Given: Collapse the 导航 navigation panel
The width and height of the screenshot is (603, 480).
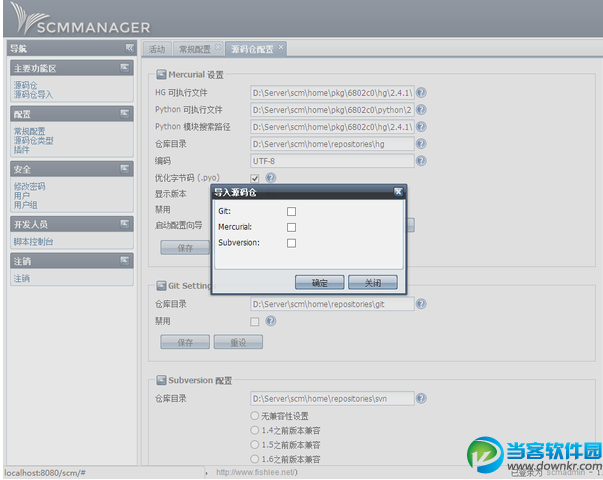Looking at the screenshot, I should tap(130, 48).
